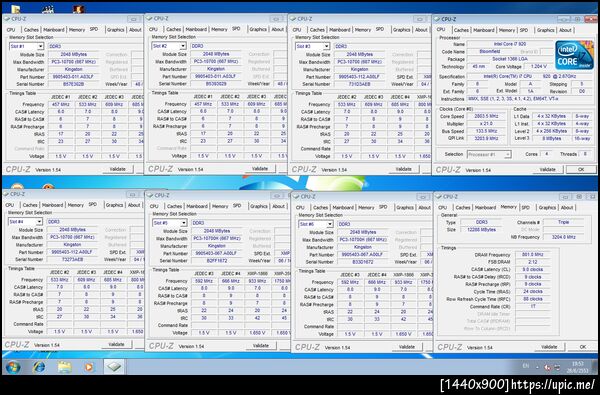Click the 'Socket 1366 LGA' package value
This screenshot has height=395, width=600.
[x=510, y=59]
